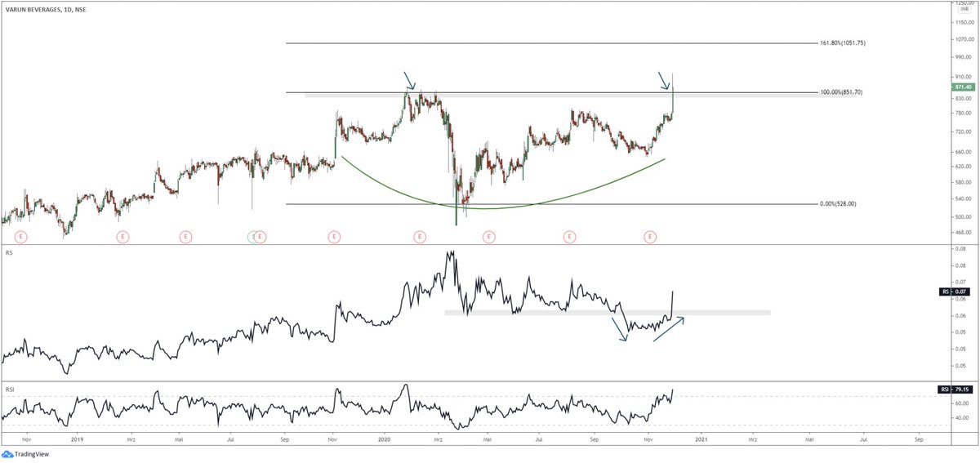Click 40.00 on the RSI axis
The width and height of the screenshot is (980, 463).
tap(960, 417)
